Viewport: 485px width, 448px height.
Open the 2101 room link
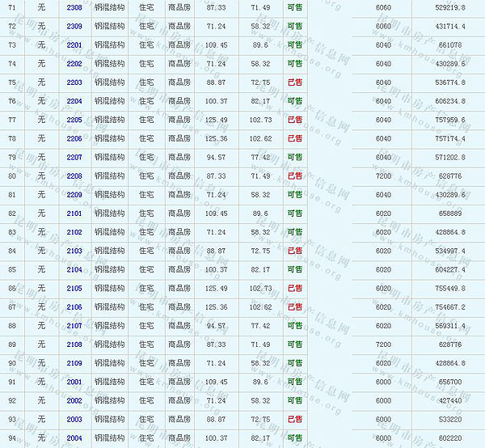[x=74, y=213]
